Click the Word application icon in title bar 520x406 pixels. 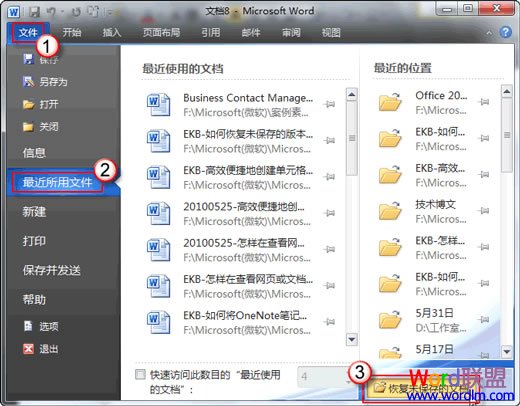click(x=14, y=12)
